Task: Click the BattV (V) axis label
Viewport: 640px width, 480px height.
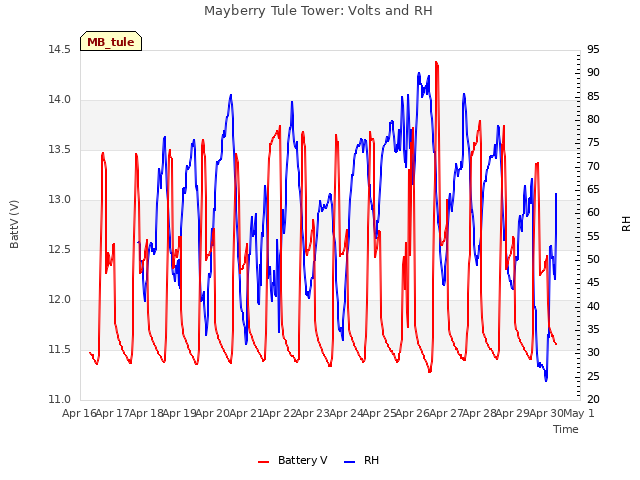Action: [14, 224]
